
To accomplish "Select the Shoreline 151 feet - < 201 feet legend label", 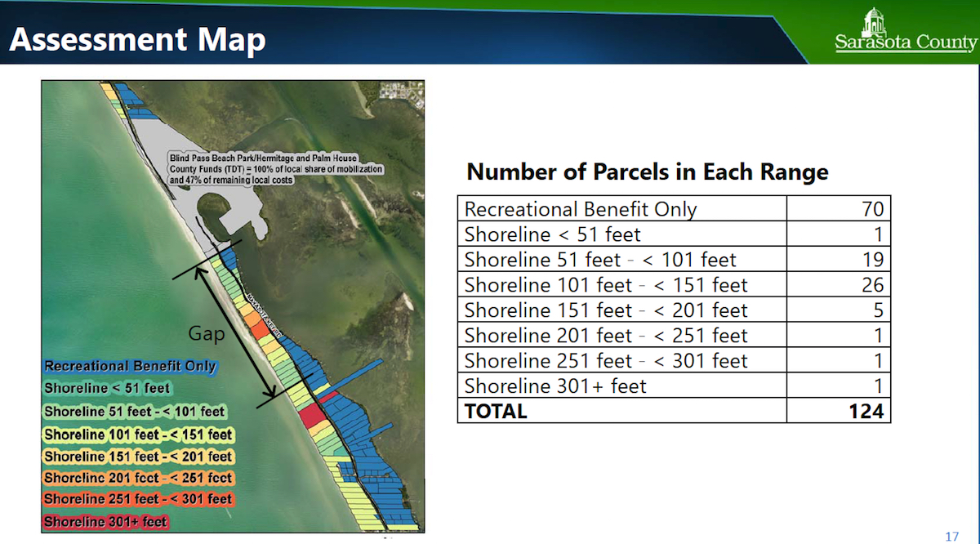I will tap(138, 457).
